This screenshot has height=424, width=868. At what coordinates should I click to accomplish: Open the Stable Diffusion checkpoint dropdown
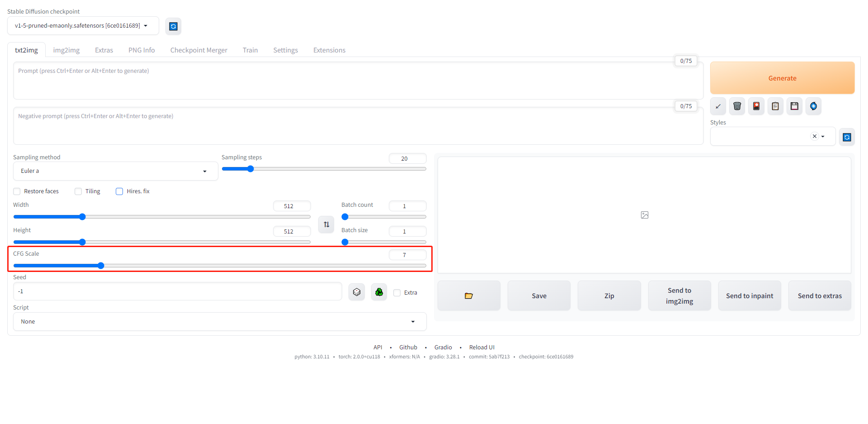pyautogui.click(x=83, y=26)
